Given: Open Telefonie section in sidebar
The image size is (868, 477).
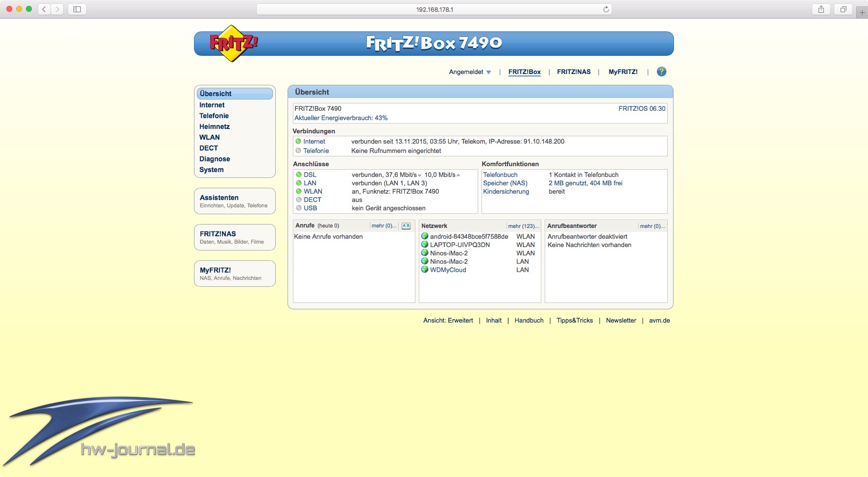Looking at the screenshot, I should [214, 116].
